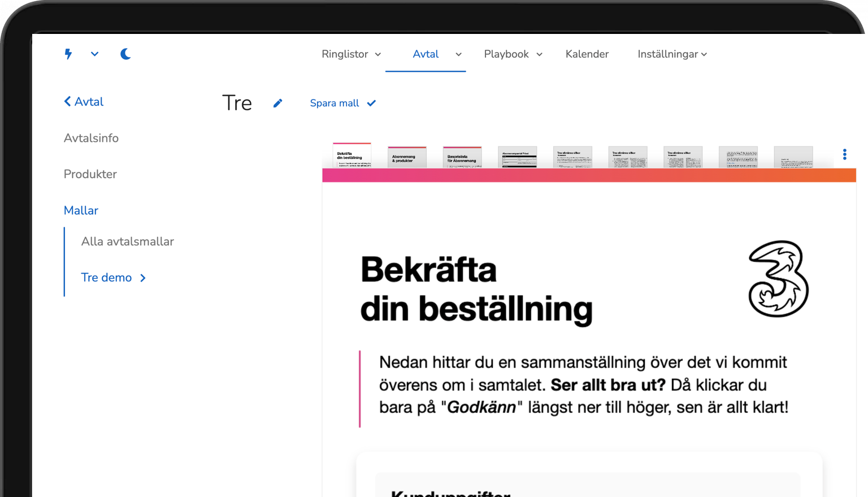
Task: Select the 'Bekräfta din beställning' page thumbnail
Action: [352, 156]
